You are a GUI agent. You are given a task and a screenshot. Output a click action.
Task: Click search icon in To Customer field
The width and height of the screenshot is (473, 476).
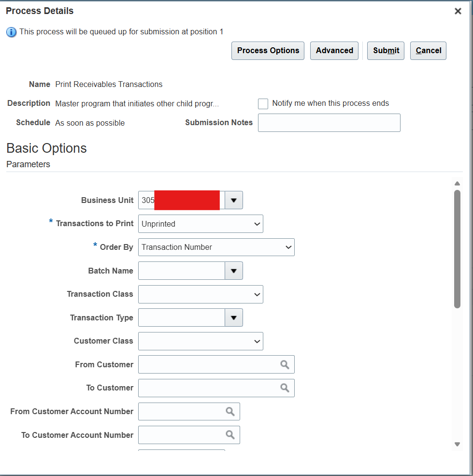pos(285,388)
